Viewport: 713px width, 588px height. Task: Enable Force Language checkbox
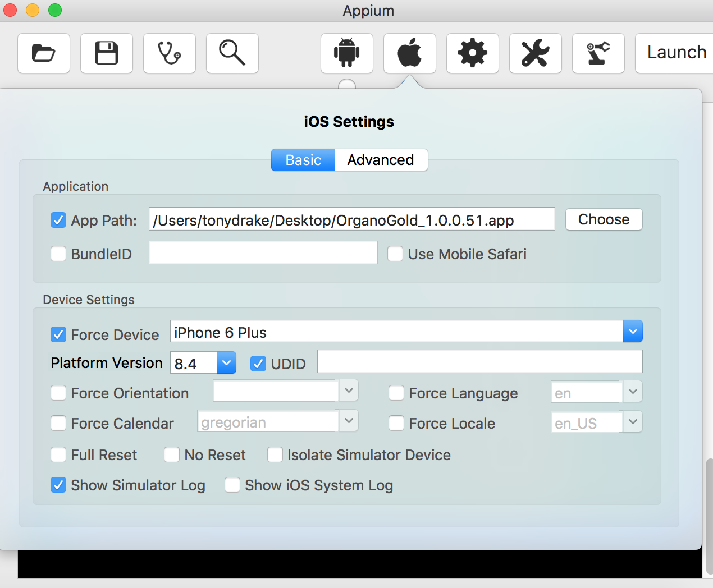pos(396,393)
